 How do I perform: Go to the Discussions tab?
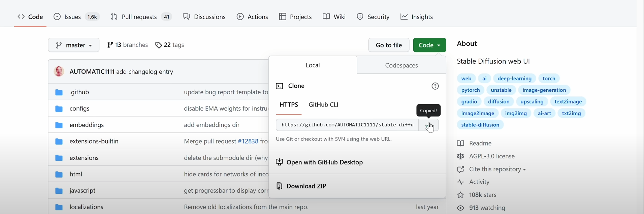click(204, 17)
